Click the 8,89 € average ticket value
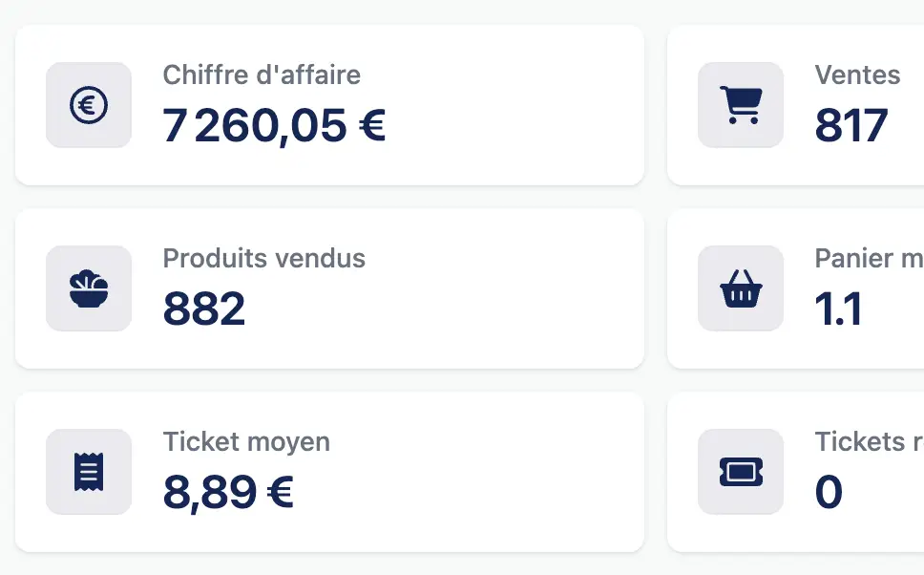Viewport: 924px width, 575px height. (x=229, y=492)
